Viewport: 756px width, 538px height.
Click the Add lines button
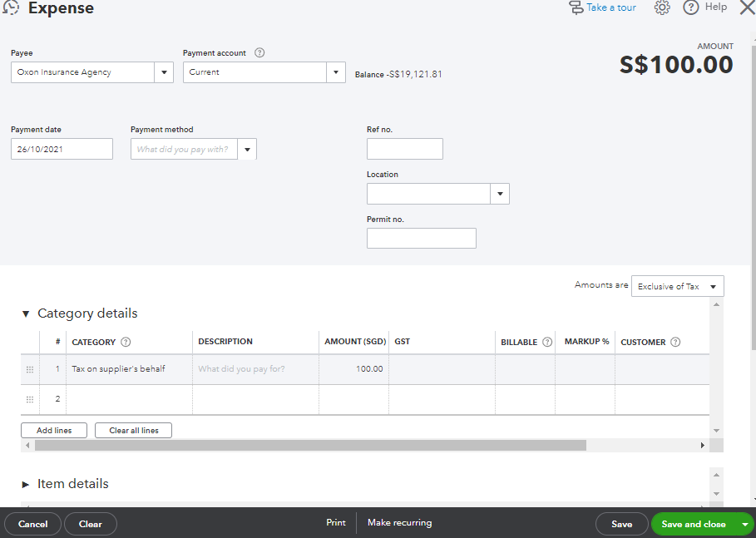[x=53, y=430]
